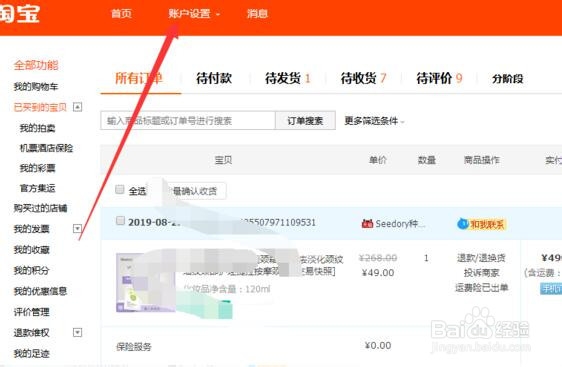Click 退款/退换货 for the order item
This screenshot has width=562, height=367.
(x=481, y=258)
